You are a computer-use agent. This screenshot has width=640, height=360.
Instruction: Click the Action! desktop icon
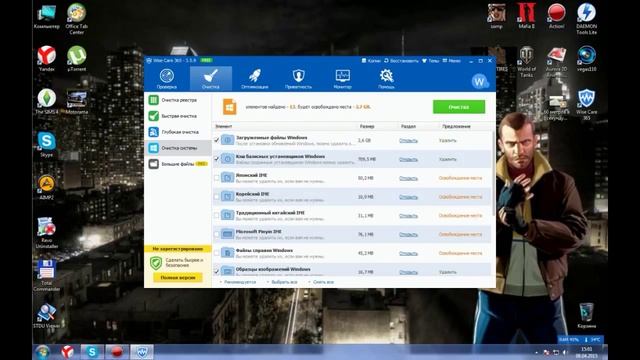556,16
